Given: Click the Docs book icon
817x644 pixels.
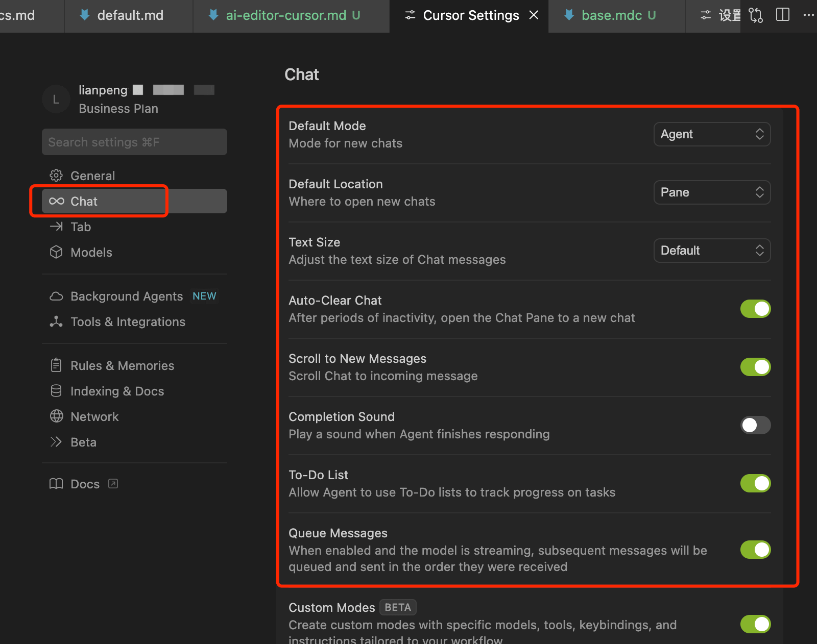Looking at the screenshot, I should click(x=56, y=484).
